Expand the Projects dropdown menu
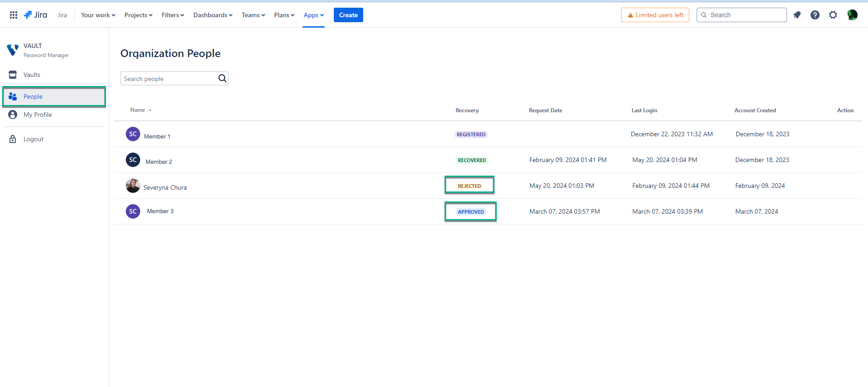The width and height of the screenshot is (868, 387). tap(138, 15)
